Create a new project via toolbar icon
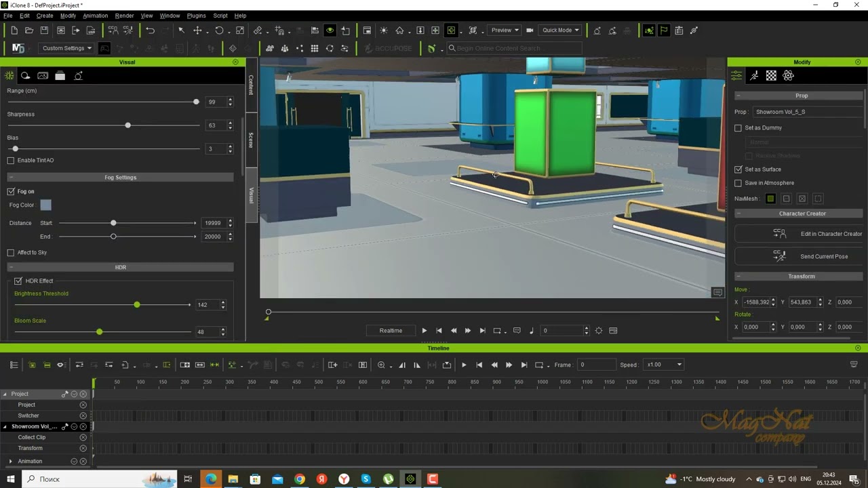The image size is (868, 488). [x=14, y=30]
